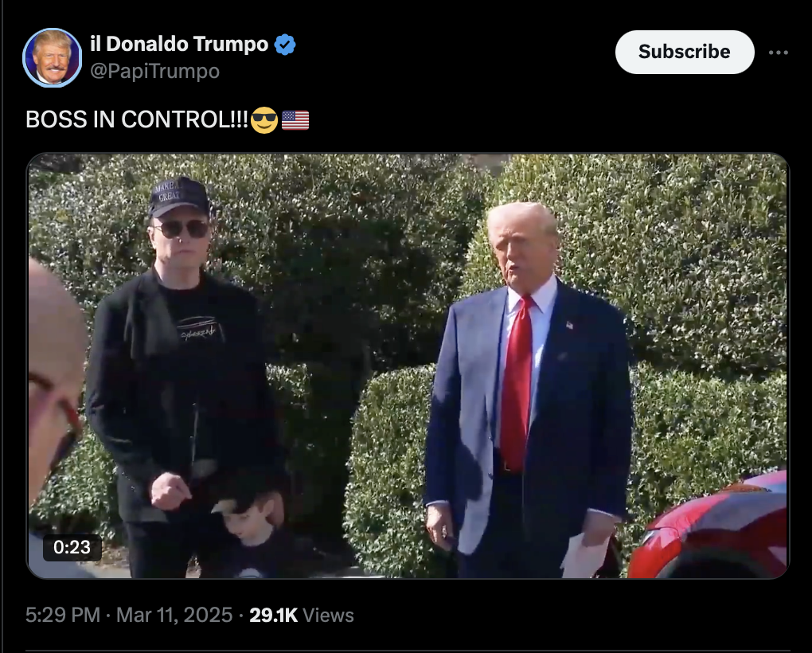Click the blue verified checkmark badge
812x653 pixels.
coord(284,45)
